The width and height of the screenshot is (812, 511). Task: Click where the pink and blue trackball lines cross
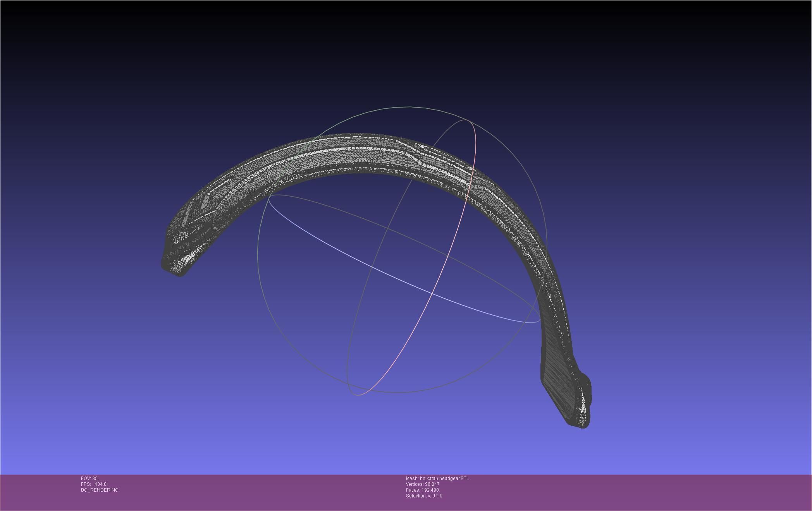(x=432, y=293)
